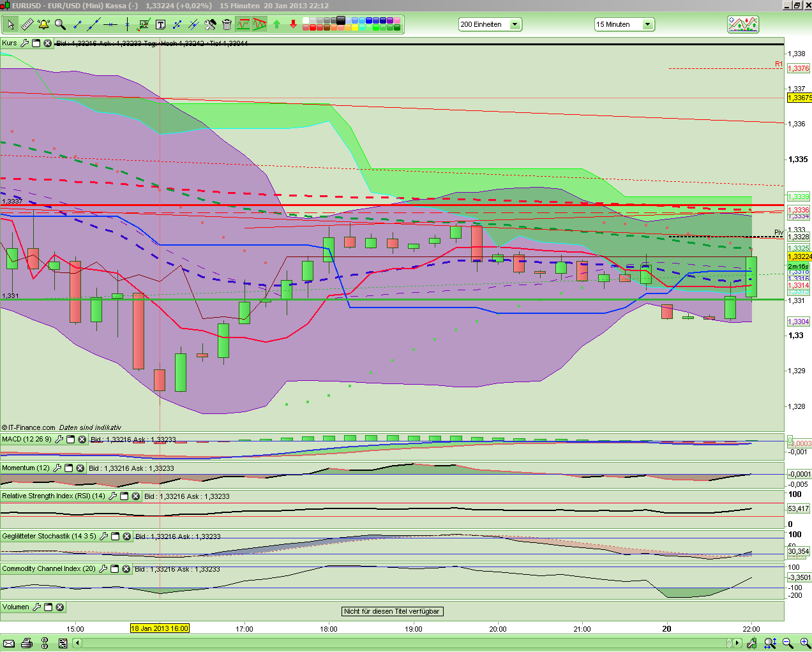Select the extended trend line tool
The width and height of the screenshot is (812, 652).
pyautogui.click(x=94, y=24)
